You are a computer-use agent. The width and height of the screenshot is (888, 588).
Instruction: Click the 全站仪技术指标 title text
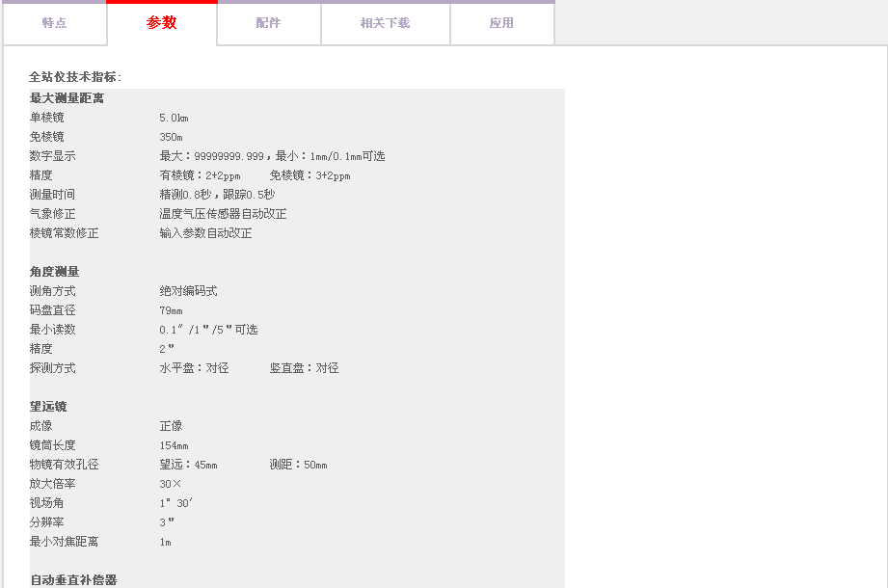[x=75, y=77]
